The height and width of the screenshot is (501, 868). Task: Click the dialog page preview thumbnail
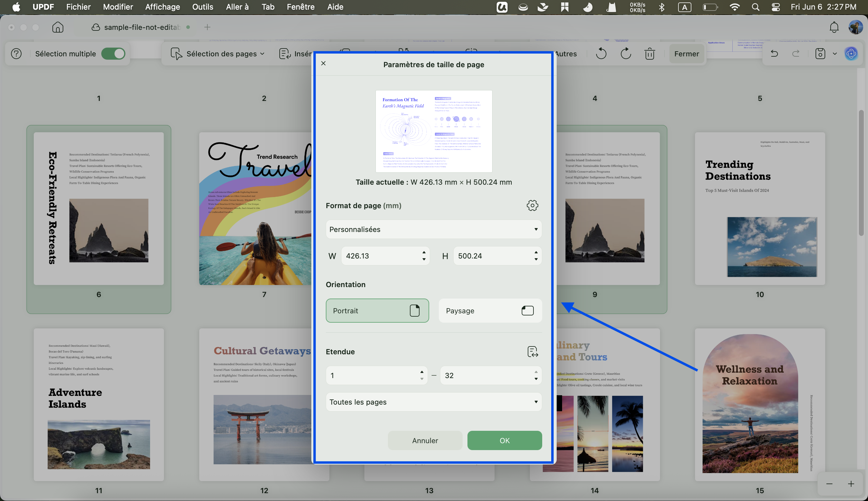pos(434,131)
